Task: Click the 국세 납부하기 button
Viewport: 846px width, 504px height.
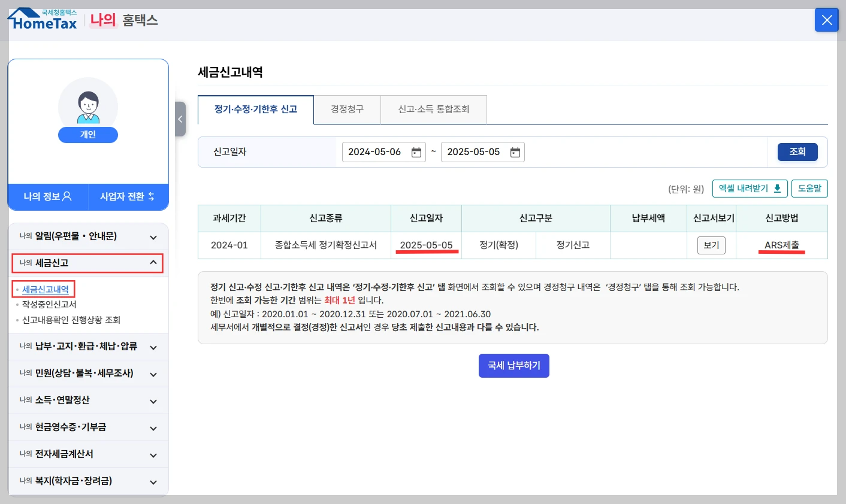Action: point(513,365)
